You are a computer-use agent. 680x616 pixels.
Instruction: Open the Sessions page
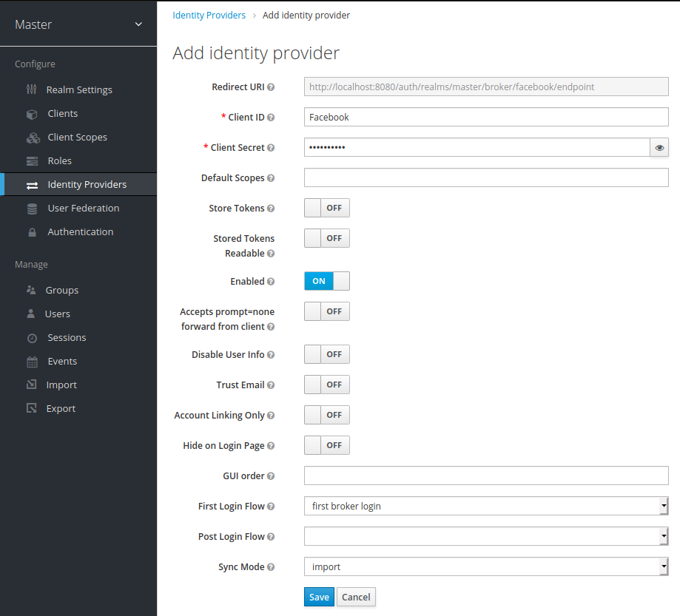pyautogui.click(x=67, y=338)
